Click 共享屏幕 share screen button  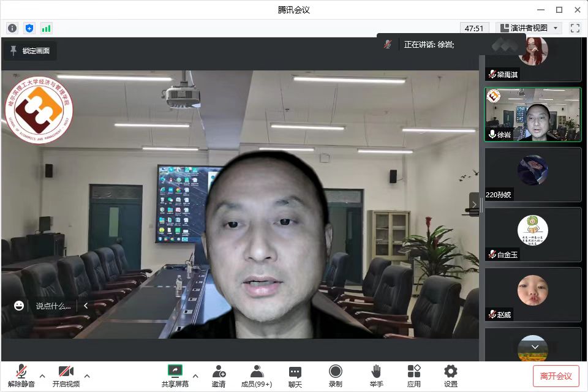click(175, 375)
